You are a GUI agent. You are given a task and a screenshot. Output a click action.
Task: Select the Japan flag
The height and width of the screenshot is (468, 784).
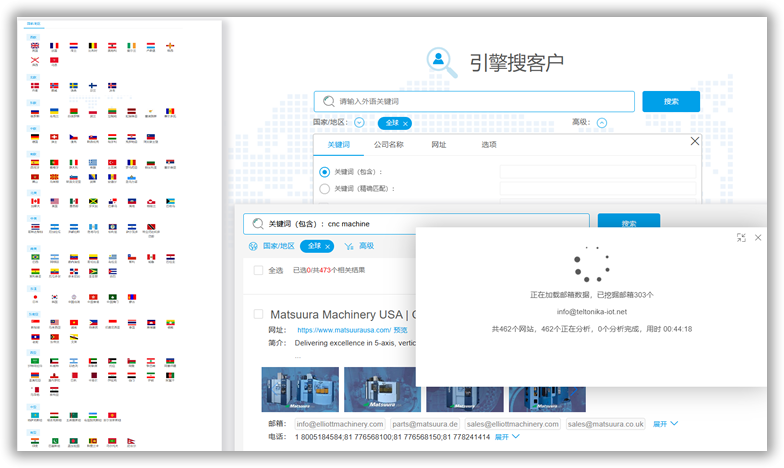35,297
